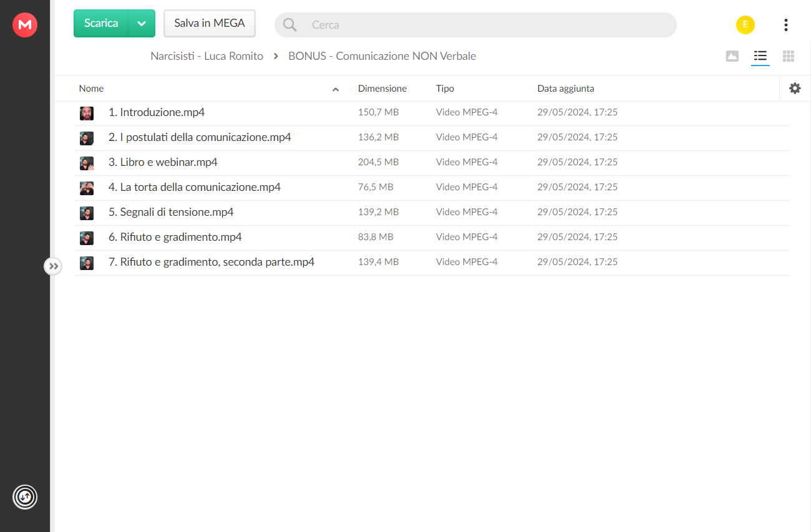This screenshot has height=532, width=811.
Task: Open the transfer manager circular icon
Action: [25, 497]
